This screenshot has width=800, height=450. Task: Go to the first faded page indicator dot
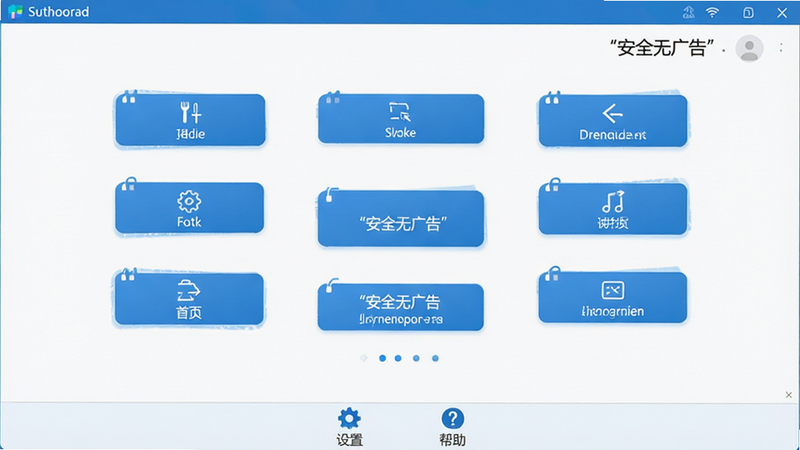[364, 358]
